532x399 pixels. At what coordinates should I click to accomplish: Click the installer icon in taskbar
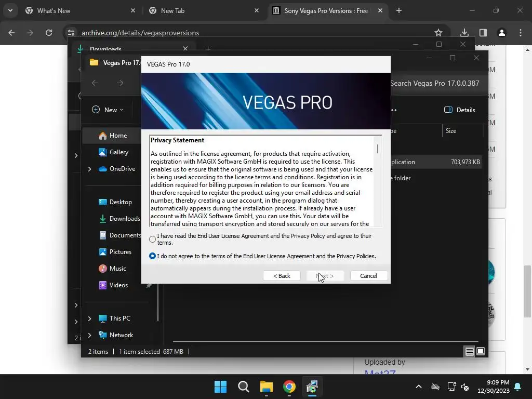(x=312, y=387)
